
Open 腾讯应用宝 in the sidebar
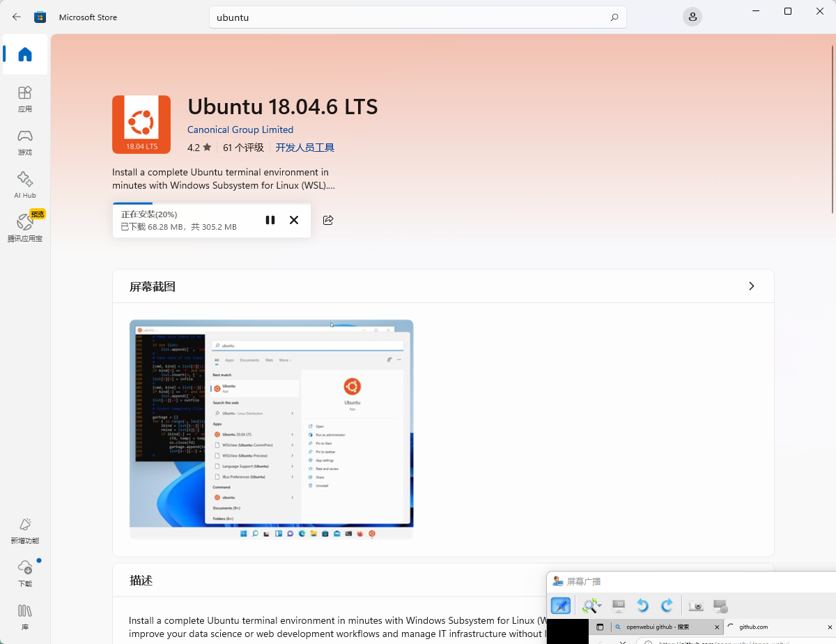click(25, 229)
